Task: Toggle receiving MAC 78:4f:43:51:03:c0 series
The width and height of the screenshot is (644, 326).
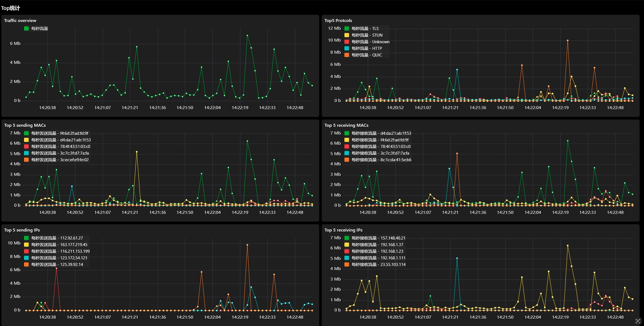Action: pos(381,146)
